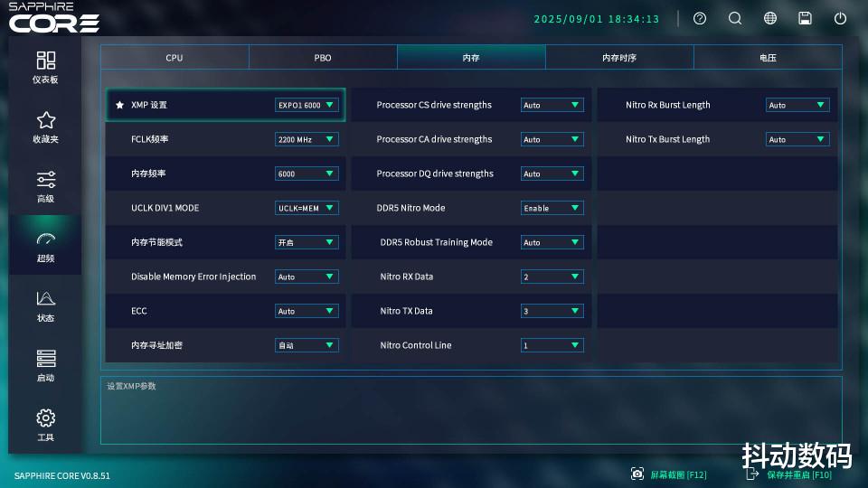The width and height of the screenshot is (868, 488).
Task: Open the Nitro Rx Burst Length dropdown
Action: [797, 105]
